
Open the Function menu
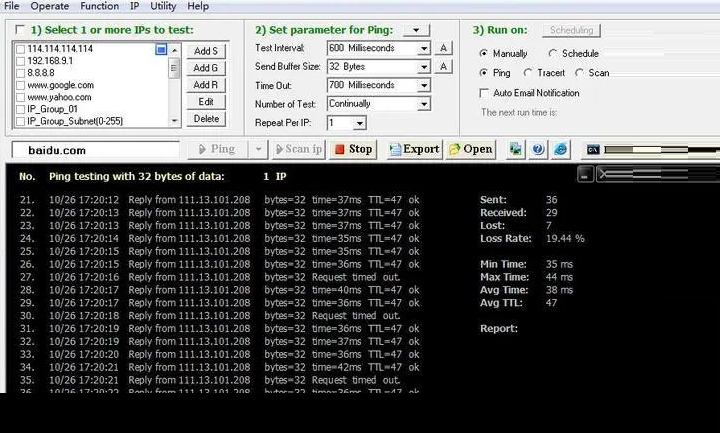point(99,6)
